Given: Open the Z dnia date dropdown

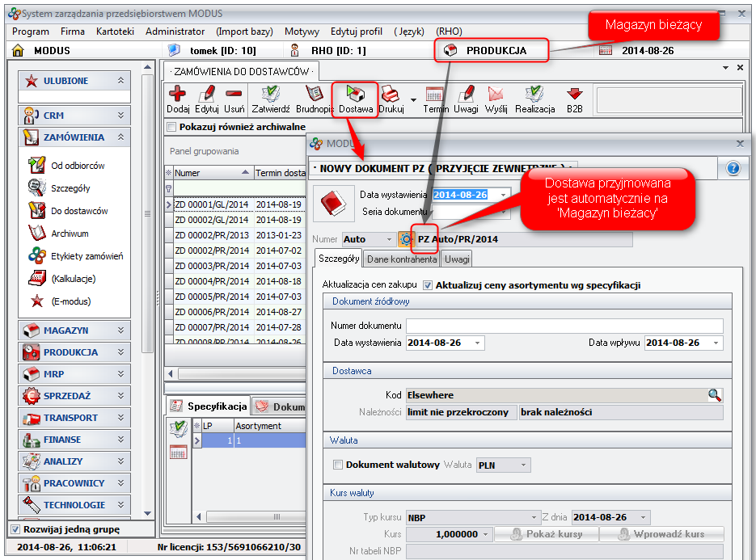Looking at the screenshot, I should [x=643, y=518].
